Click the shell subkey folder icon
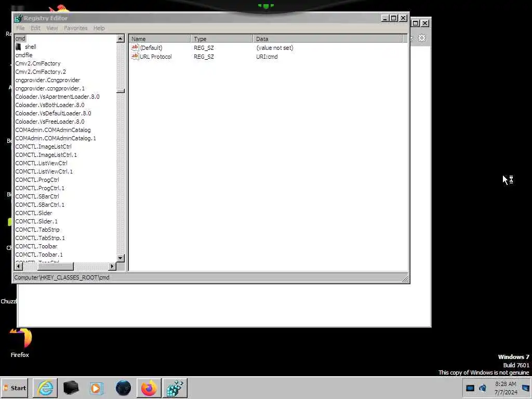 click(x=19, y=47)
